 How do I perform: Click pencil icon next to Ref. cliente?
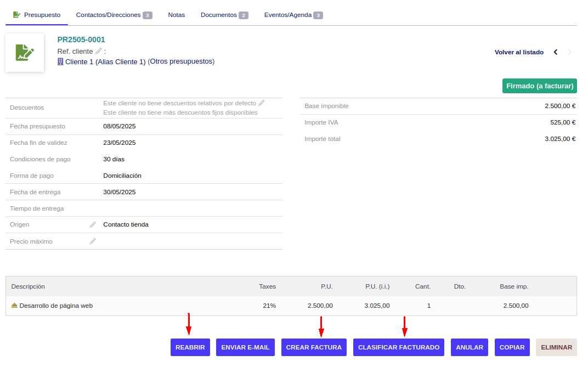point(99,51)
